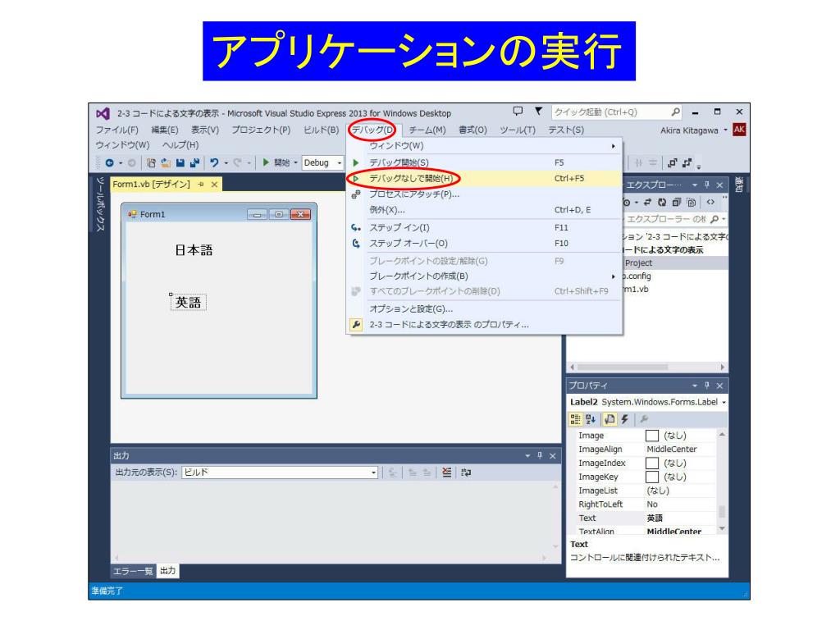This screenshot has height=630, width=840.
Task: Open project properties wrench menu entry
Action: pyautogui.click(x=485, y=325)
